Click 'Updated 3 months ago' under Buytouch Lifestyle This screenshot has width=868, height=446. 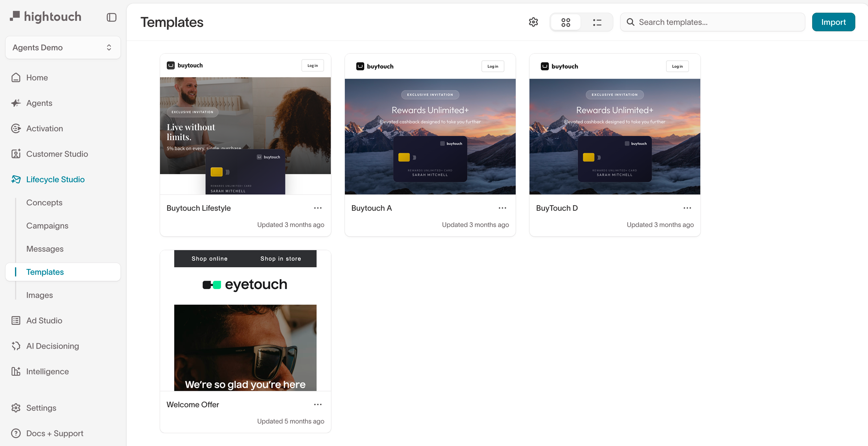pos(291,225)
